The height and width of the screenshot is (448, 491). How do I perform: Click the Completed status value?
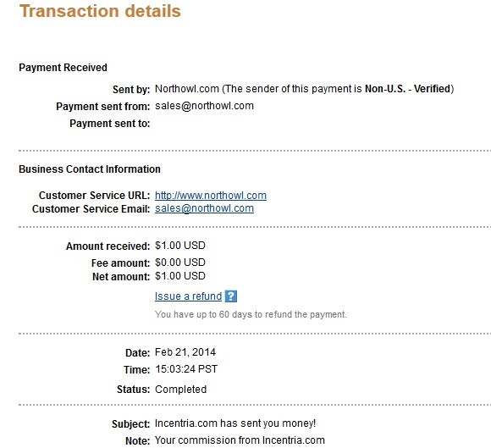click(x=180, y=390)
